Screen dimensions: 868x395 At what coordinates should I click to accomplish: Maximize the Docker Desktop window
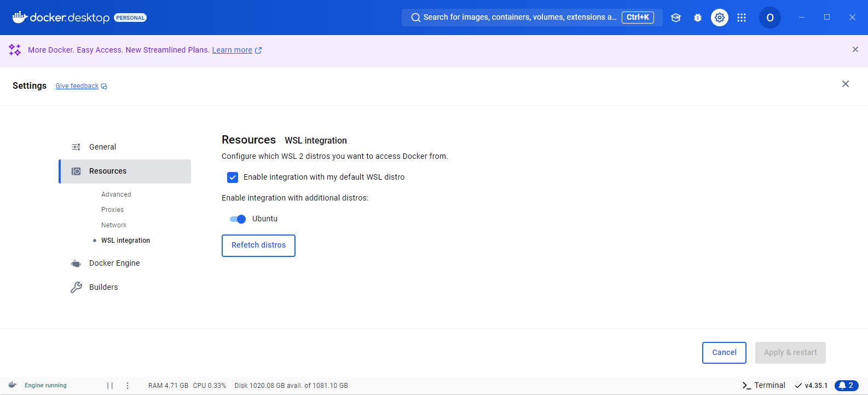click(x=827, y=18)
